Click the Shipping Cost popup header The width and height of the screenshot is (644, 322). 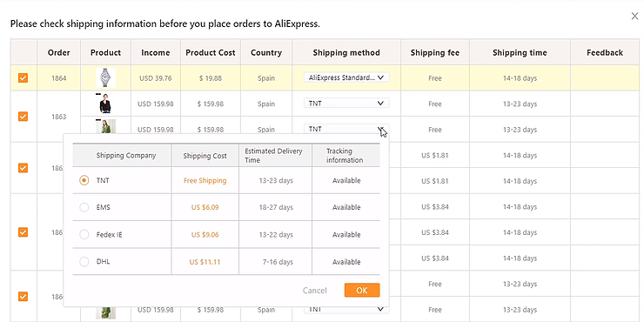tap(205, 156)
